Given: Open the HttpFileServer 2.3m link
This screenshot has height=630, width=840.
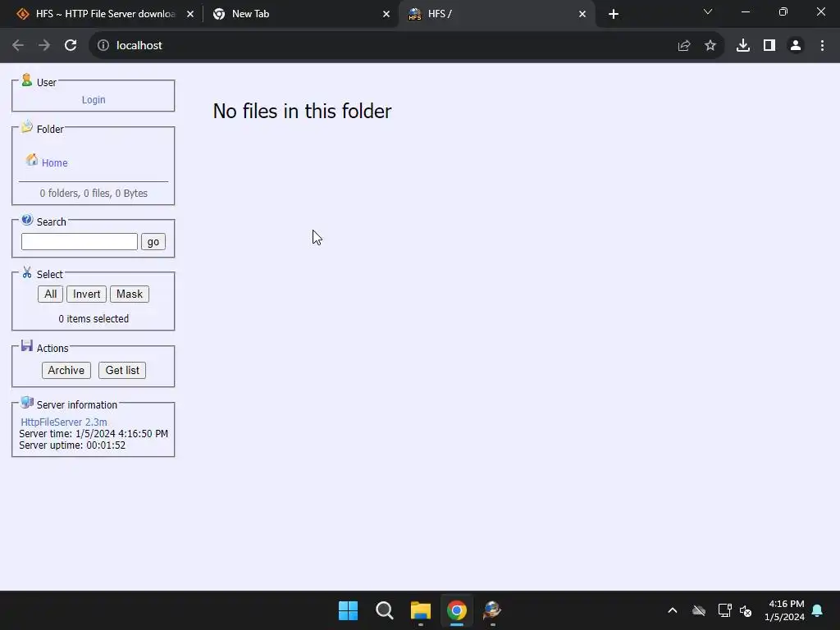Looking at the screenshot, I should tap(64, 422).
